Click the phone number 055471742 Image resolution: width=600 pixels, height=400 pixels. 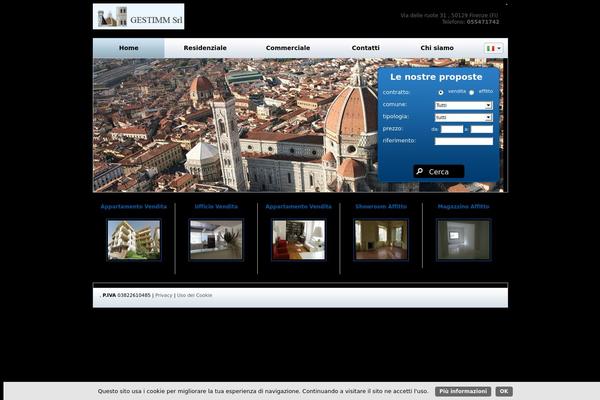tap(483, 22)
